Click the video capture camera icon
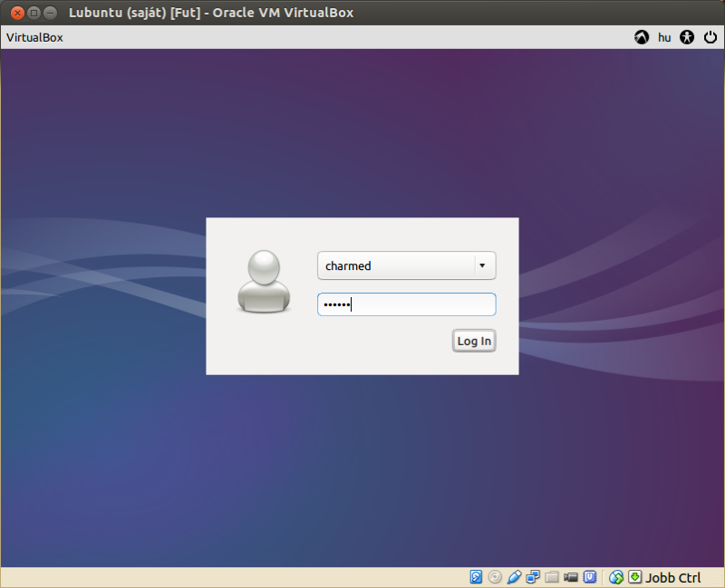The width and height of the screenshot is (725, 588). click(571, 577)
